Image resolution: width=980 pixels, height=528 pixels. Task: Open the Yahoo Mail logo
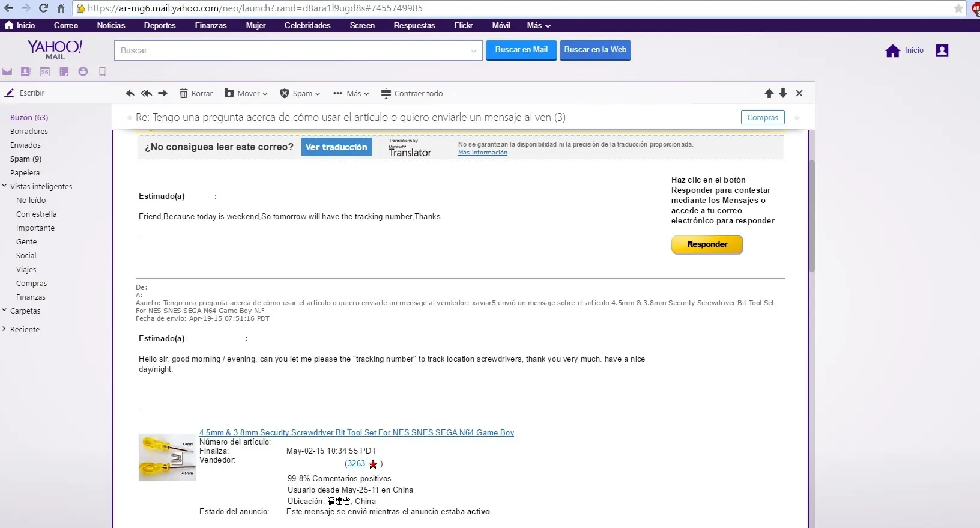[x=55, y=49]
